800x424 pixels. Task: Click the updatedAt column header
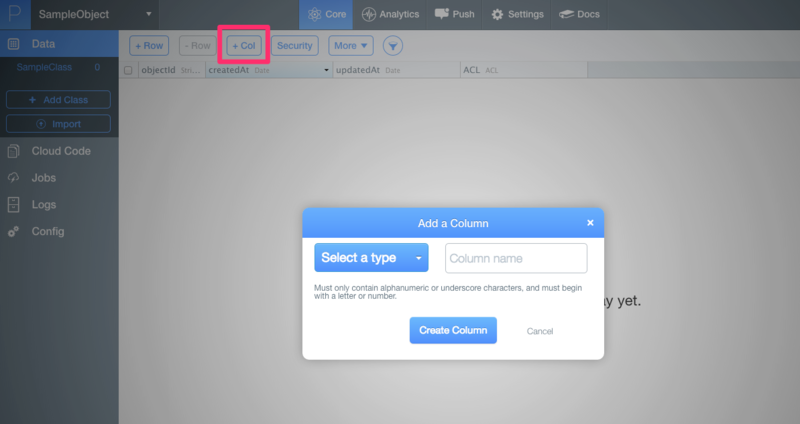396,70
